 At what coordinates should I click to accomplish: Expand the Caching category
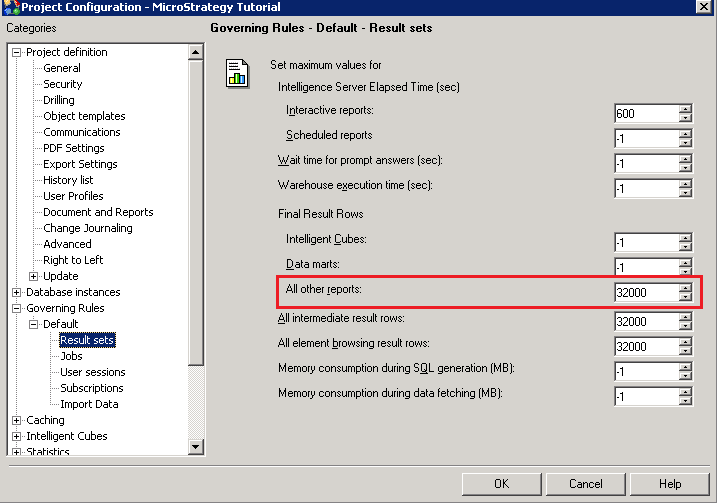[16, 420]
